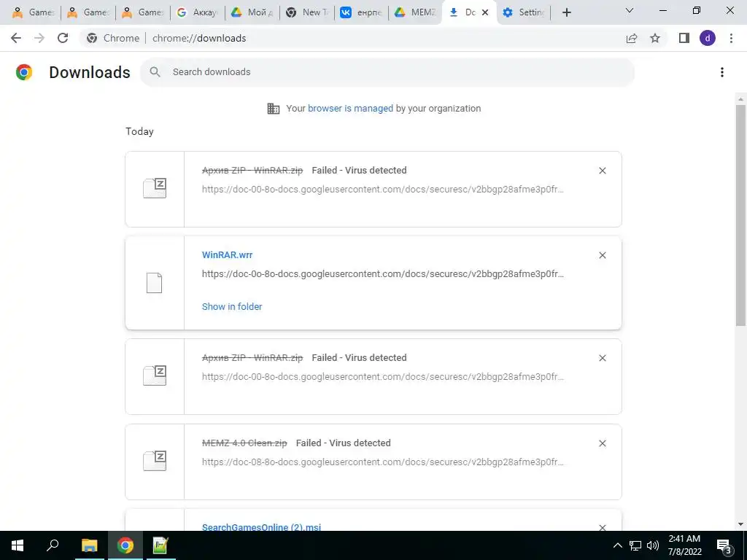Image resolution: width=747 pixels, height=560 pixels.
Task: Open profile avatar 'd' menu
Action: coord(708,38)
